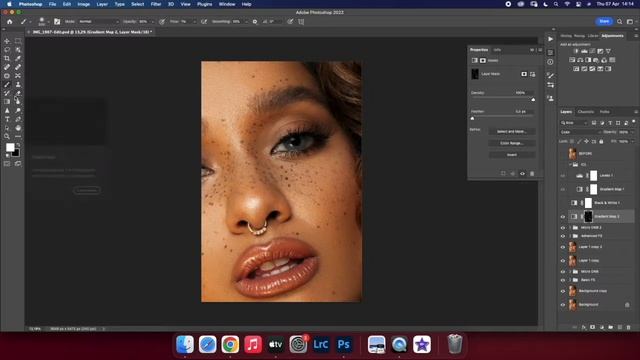Toggle layer filter switch in Layers panel
Viewport: 640px width, 360px height.
click(x=633, y=121)
